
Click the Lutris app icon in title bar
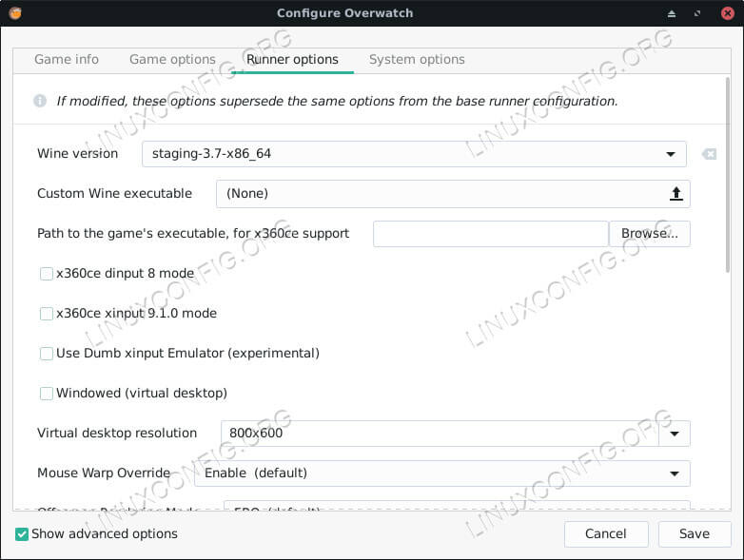15,12
